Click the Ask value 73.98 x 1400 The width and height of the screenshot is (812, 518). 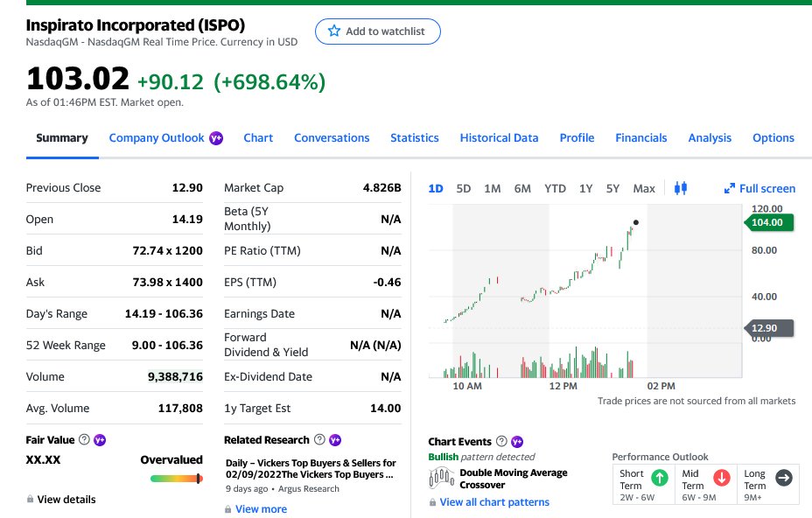point(168,283)
